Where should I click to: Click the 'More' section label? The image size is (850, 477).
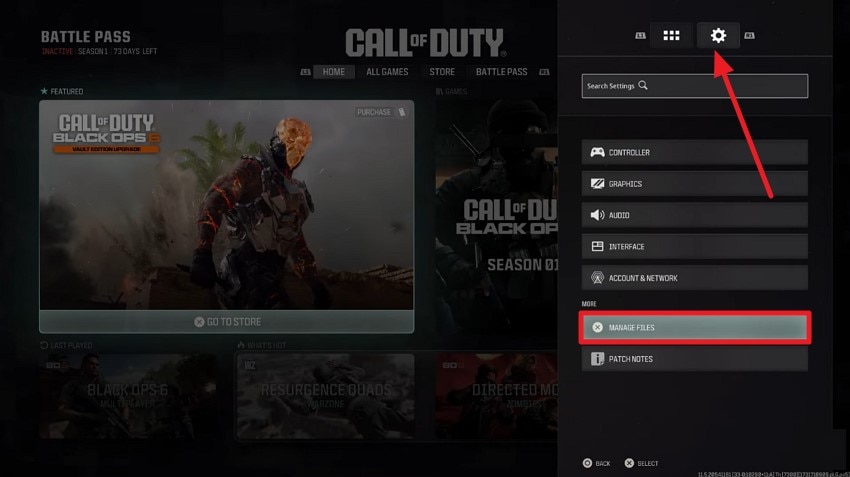[589, 304]
